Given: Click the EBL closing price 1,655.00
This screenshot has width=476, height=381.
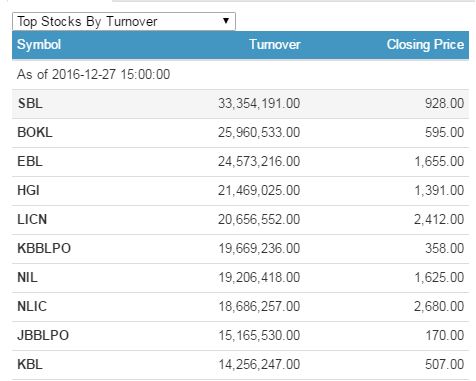Looking at the screenshot, I should (x=439, y=161).
